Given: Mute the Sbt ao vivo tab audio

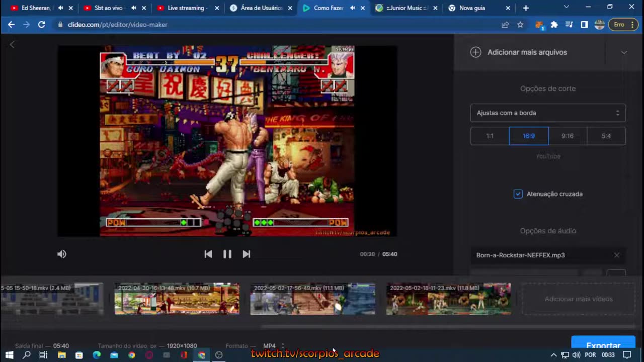Looking at the screenshot, I should [133, 8].
